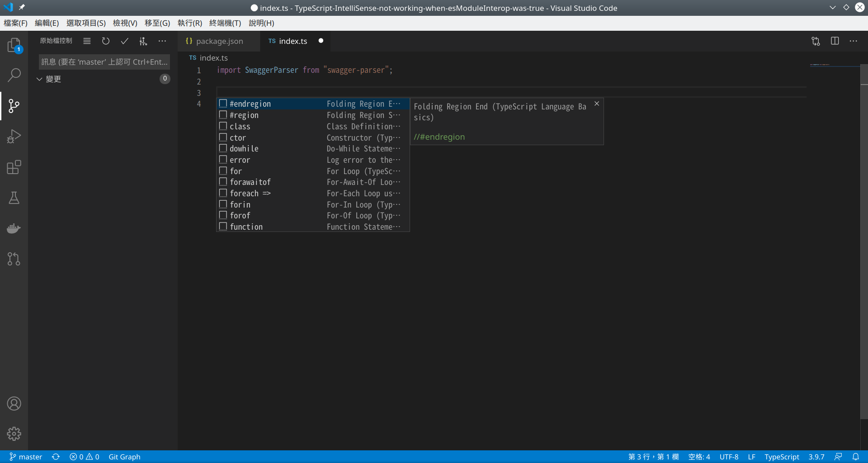Pick the error log snippet
This screenshot has width=868, height=463.
click(313, 160)
